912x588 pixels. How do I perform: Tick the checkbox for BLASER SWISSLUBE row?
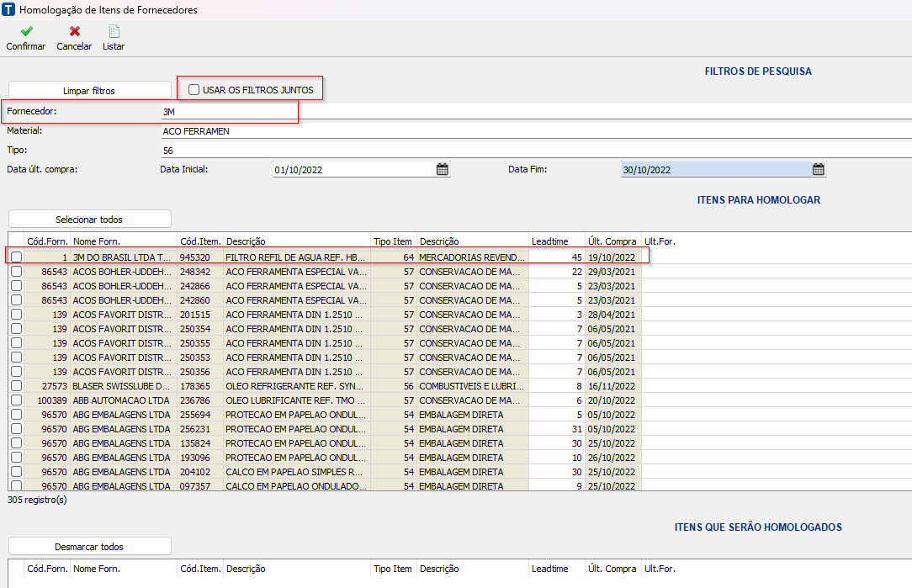[16, 385]
